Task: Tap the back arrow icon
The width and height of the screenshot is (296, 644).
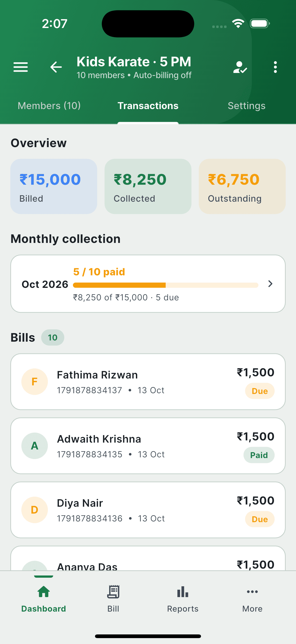Action: pos(56,67)
